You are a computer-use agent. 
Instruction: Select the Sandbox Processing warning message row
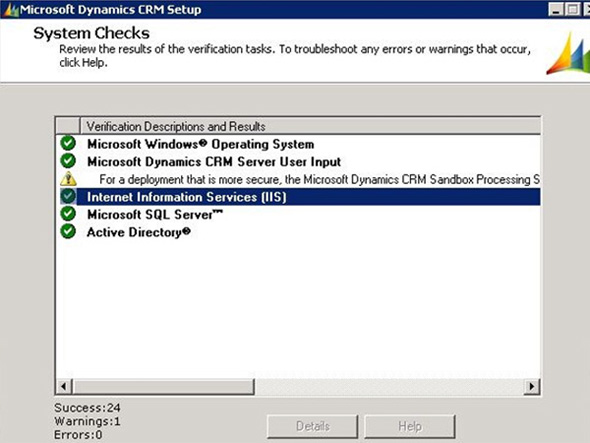(x=298, y=179)
